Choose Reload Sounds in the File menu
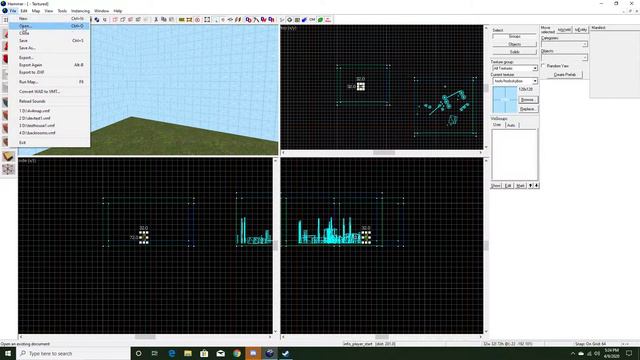Screen dimensions: 640x360 (x=50, y=101)
